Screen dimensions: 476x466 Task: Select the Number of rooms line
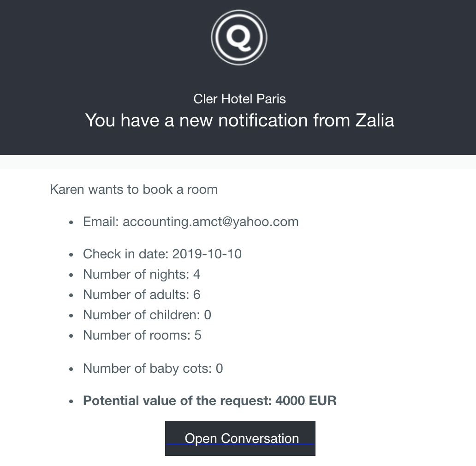142,335
